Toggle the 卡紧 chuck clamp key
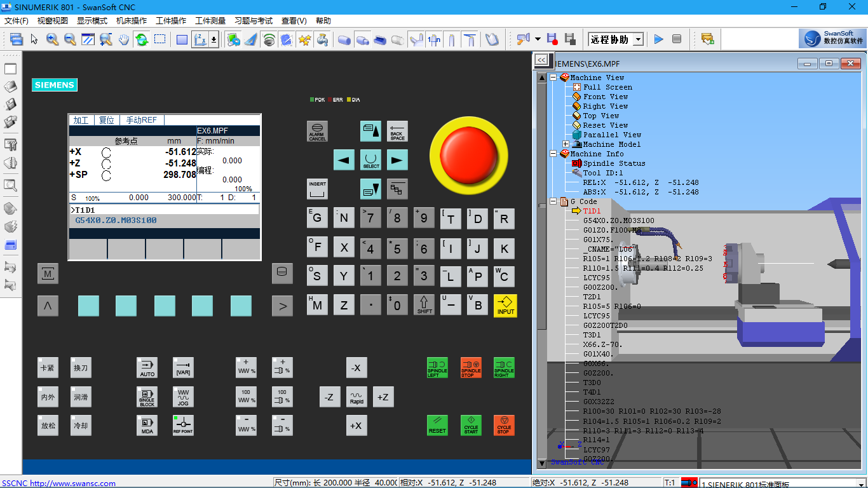Screen dimensions: 868x488 (48, 367)
